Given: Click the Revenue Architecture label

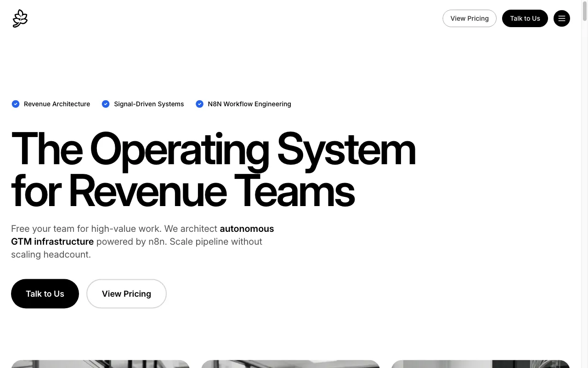Looking at the screenshot, I should (57, 104).
